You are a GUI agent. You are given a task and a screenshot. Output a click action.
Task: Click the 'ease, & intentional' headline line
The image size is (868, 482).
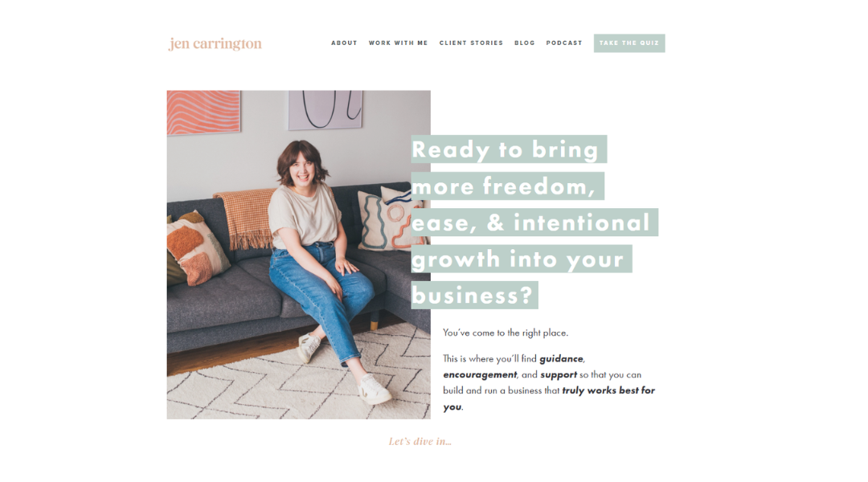(x=534, y=223)
